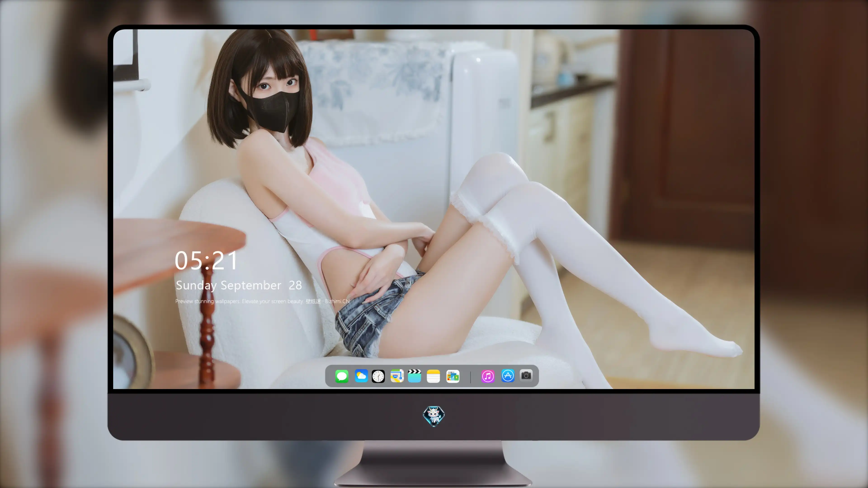Open the Camera app in the dock

pyautogui.click(x=526, y=375)
